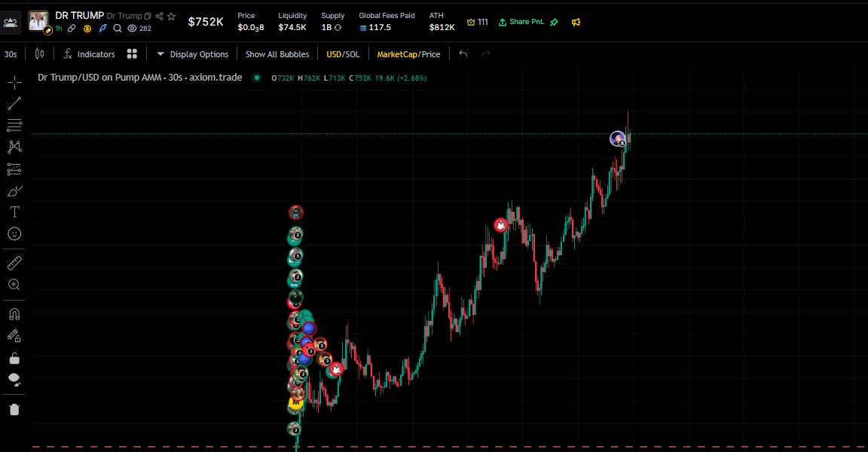The image size is (868, 452).
Task: Click the crown icon showing 111
Action: 477,22
